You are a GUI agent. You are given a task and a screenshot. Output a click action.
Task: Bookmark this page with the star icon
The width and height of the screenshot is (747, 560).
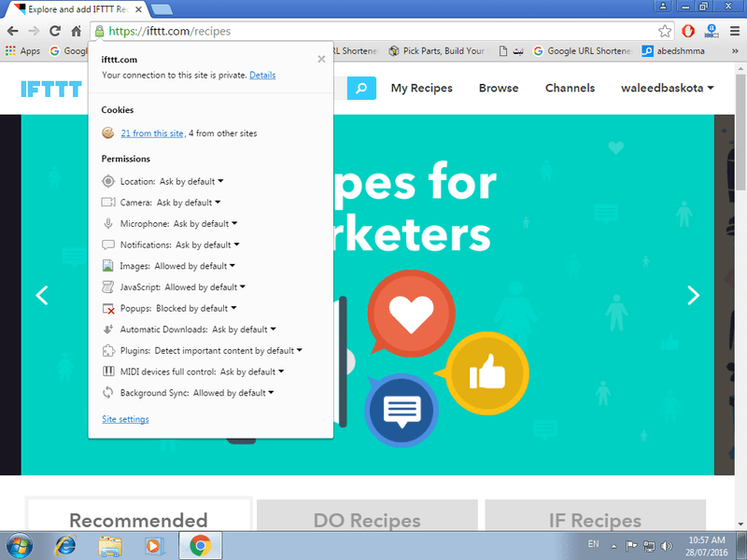665,32
